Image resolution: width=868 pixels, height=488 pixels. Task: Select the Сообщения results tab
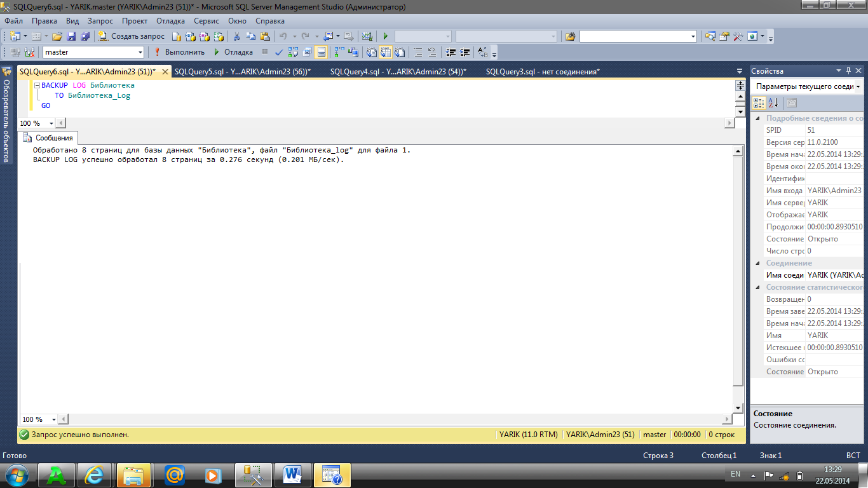point(48,138)
